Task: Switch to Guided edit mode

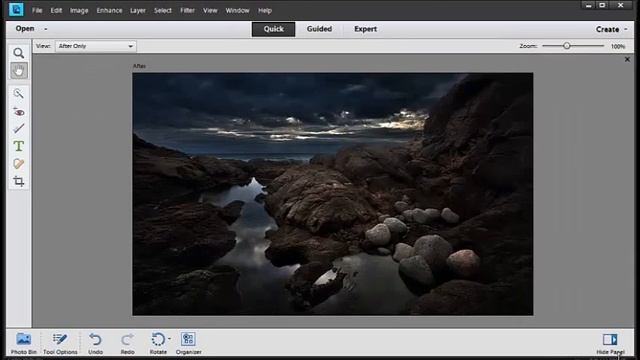Action: [319, 29]
